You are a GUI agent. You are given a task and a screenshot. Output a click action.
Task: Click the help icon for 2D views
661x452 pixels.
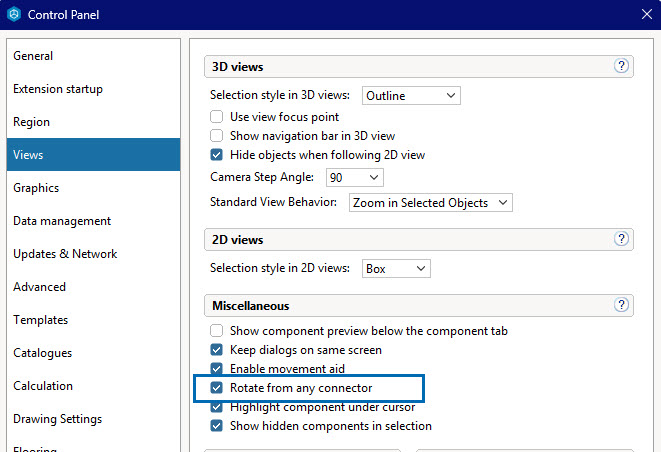(621, 239)
